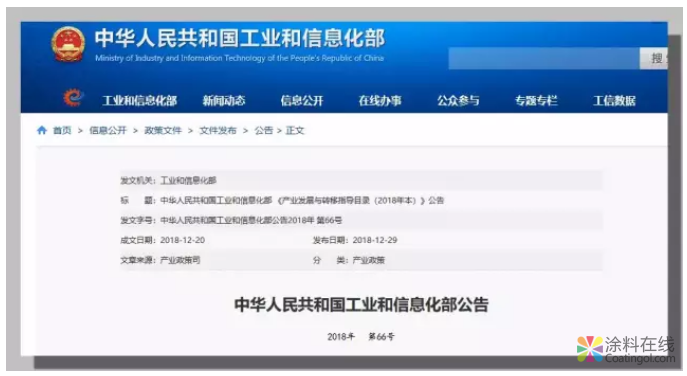Open 工业和信息化部 navigation menu
The width and height of the screenshot is (687, 376).
coord(140,101)
